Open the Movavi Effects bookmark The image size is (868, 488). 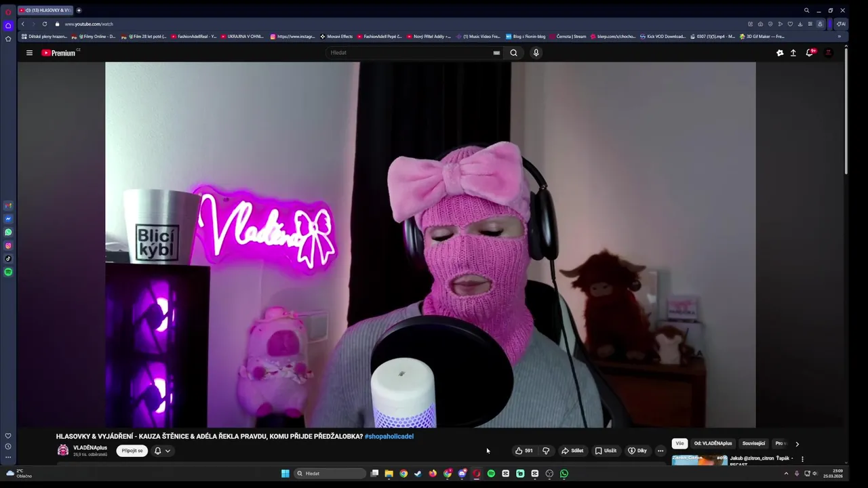coord(336,37)
